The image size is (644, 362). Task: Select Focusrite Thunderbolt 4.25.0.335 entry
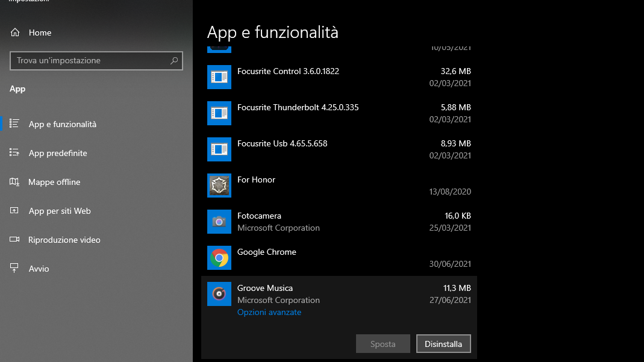pyautogui.click(x=298, y=107)
